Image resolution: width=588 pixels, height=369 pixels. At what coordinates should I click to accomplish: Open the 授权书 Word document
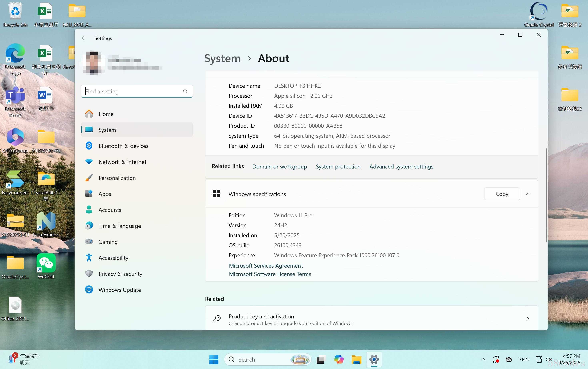click(46, 99)
